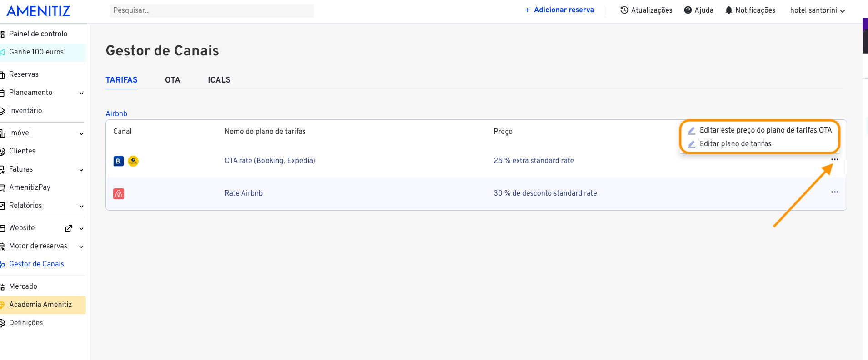Open Painel de controlo in sidebar
The height and width of the screenshot is (360, 868).
click(x=38, y=34)
